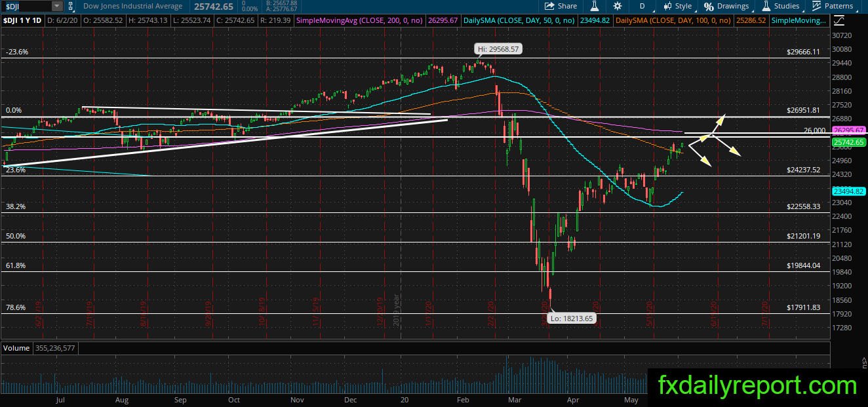868x407 pixels.
Task: Open the symbol selector dropdown arrow
Action: 57,6
